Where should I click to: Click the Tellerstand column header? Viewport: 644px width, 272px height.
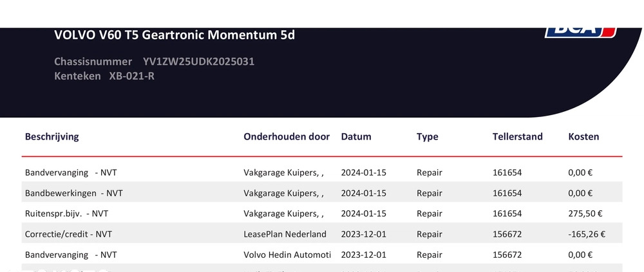pyautogui.click(x=517, y=136)
